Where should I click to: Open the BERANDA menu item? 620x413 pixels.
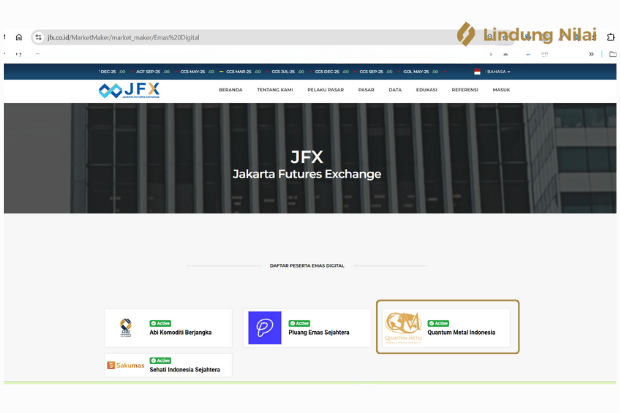pyautogui.click(x=231, y=90)
